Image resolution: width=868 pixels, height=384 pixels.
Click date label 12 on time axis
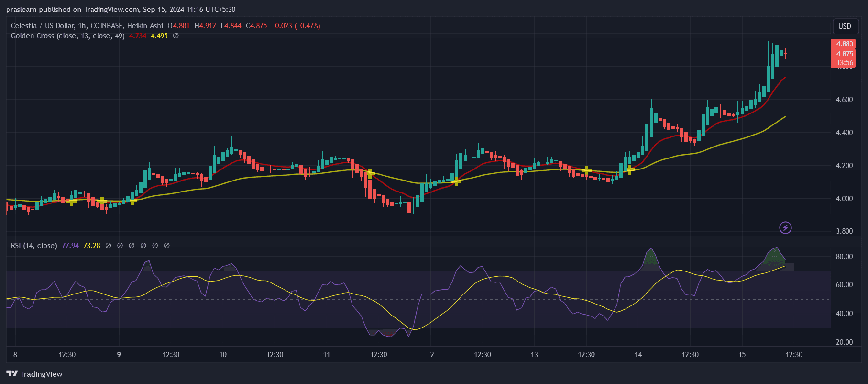430,355
